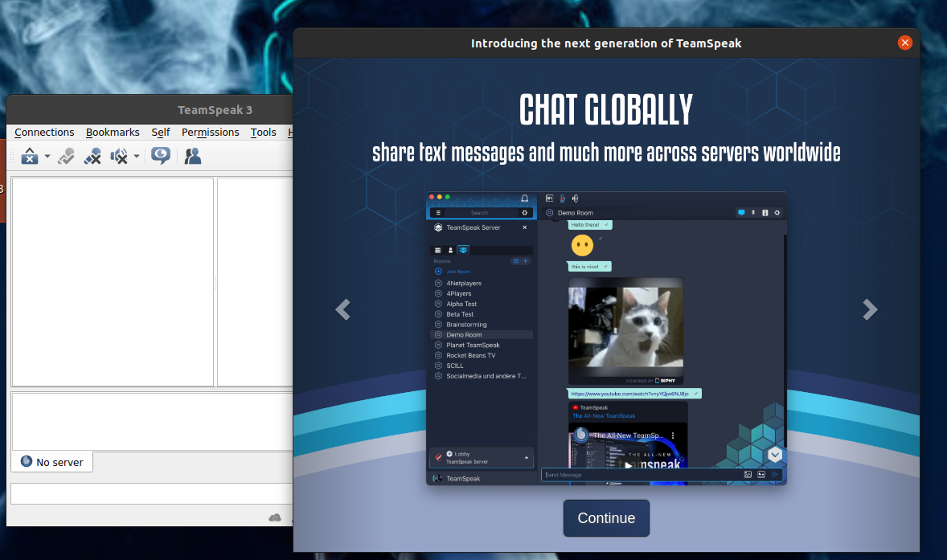Click the moon speech bubble away-status icon
Screen dimensions: 947x560
click(x=161, y=156)
